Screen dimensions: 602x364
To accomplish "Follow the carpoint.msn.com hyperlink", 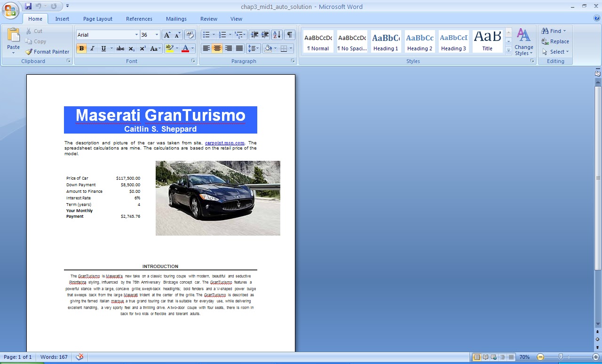I will coord(225,143).
